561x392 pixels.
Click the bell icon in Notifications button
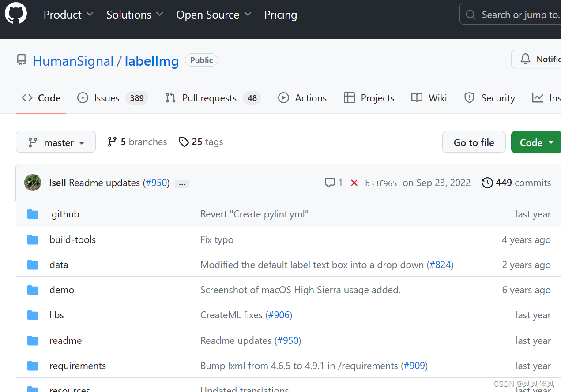(525, 59)
